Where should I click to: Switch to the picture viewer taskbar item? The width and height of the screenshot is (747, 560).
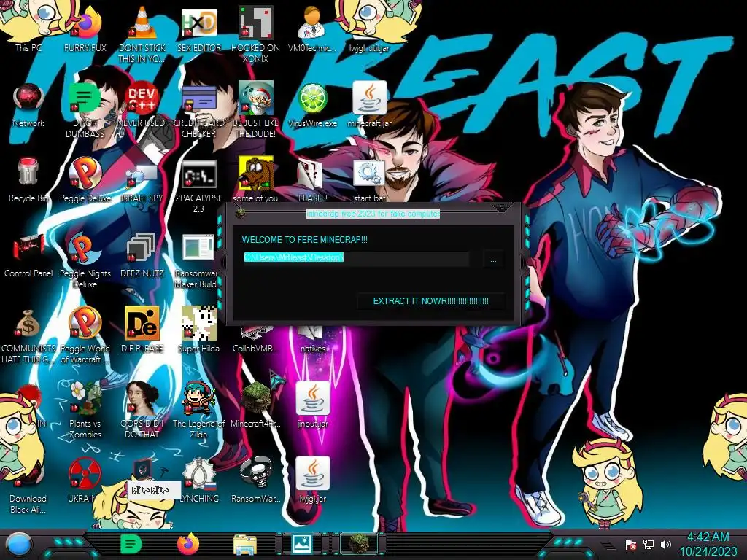pos(302,544)
